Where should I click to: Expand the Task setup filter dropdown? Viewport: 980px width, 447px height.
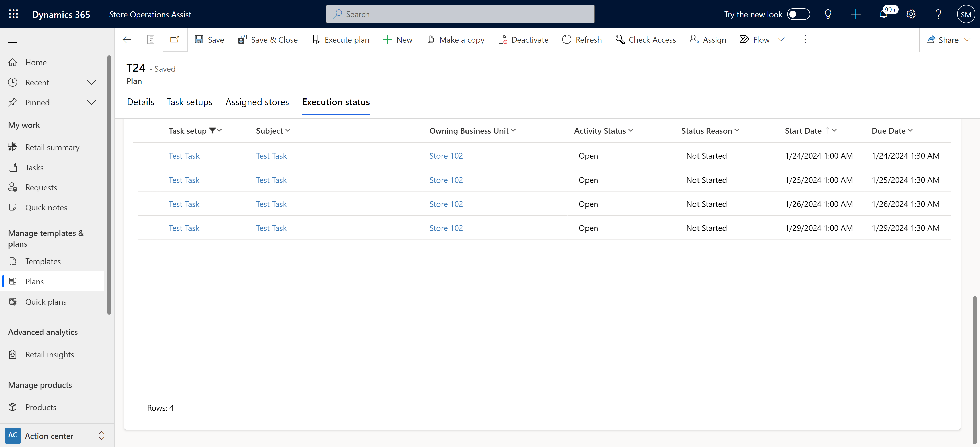(220, 130)
